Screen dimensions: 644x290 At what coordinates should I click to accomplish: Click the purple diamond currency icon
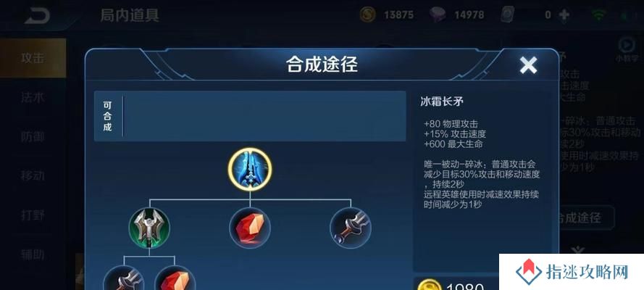pyautogui.click(x=438, y=15)
